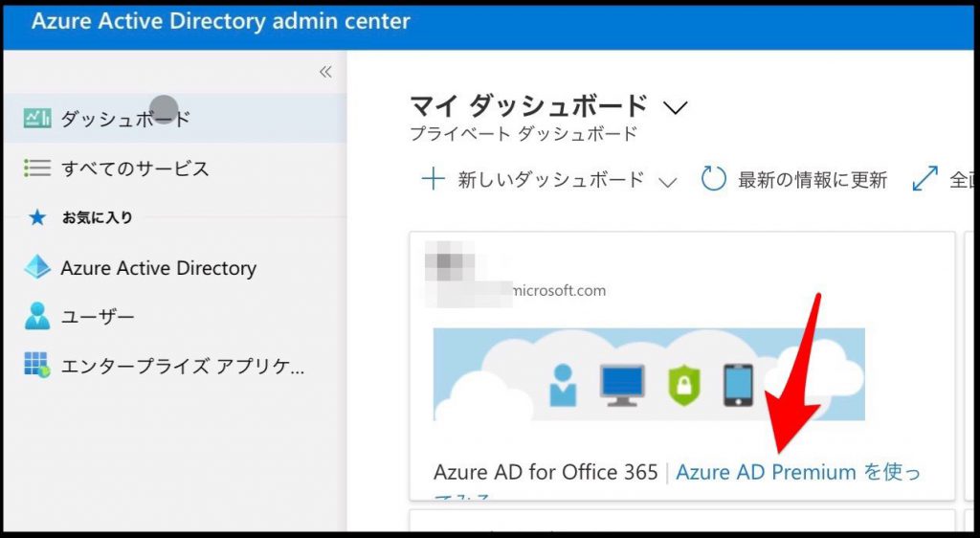980x538 pixels.
Task: Follow the Azure AD Premium を使ってみる link
Action: [x=798, y=473]
